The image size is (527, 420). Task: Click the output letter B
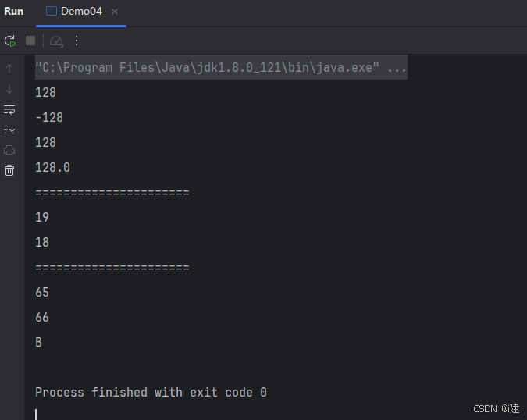click(39, 343)
